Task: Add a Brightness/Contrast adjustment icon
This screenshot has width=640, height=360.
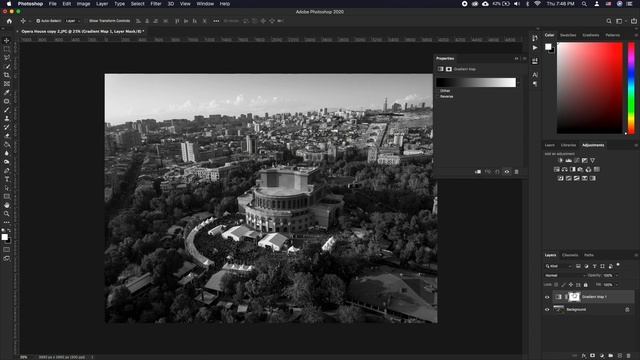Action: click(x=560, y=160)
